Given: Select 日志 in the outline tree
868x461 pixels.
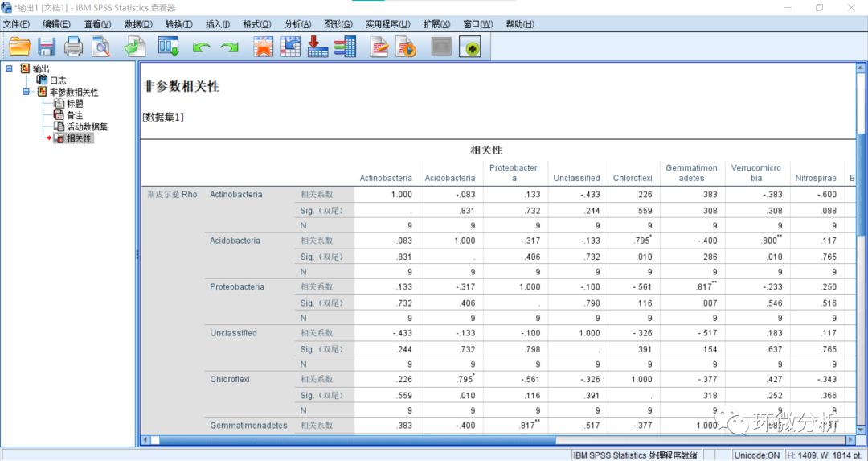Looking at the screenshot, I should (x=58, y=80).
